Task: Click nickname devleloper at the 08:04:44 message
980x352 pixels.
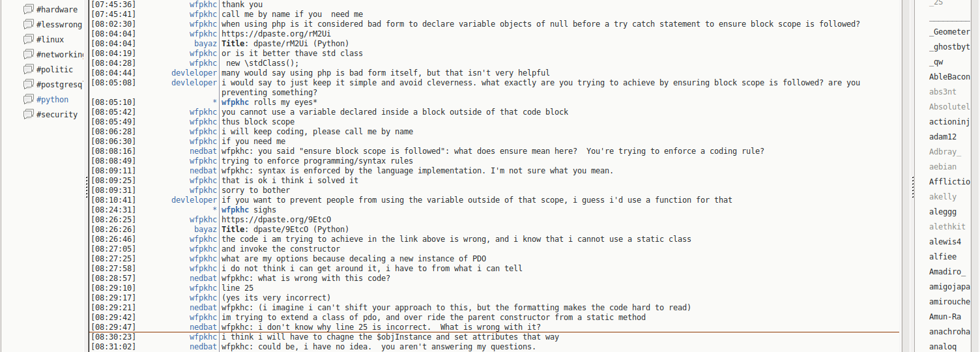Action: [x=194, y=73]
